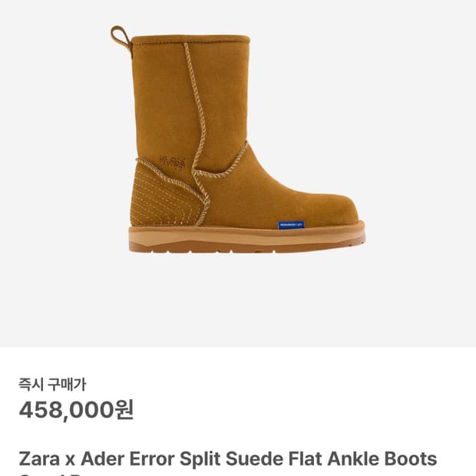Click the blue brand tag on boot
Image resolution: width=476 pixels, height=476 pixels.
[291, 225]
